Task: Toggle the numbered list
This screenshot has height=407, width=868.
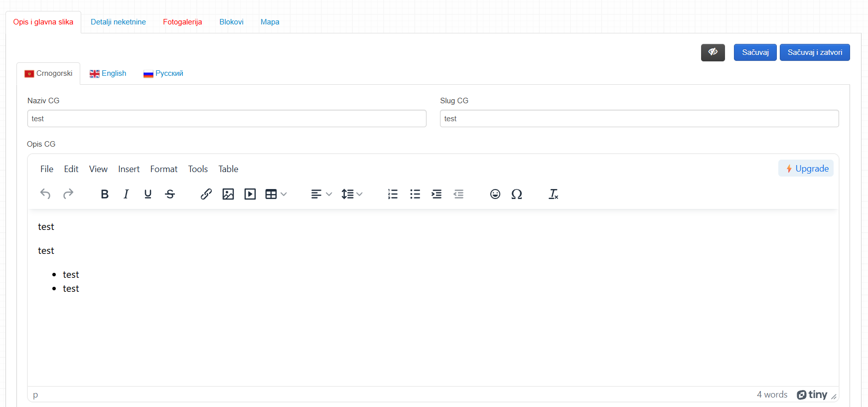Action: (393, 194)
